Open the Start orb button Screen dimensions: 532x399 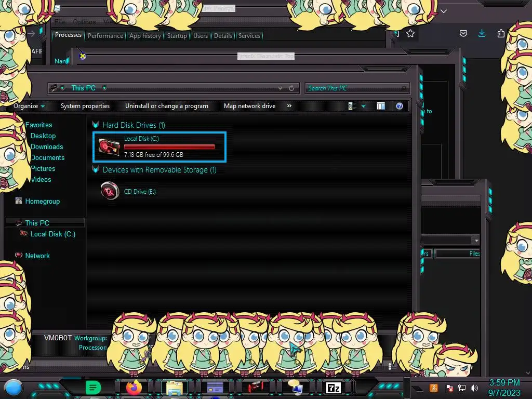pos(13,389)
